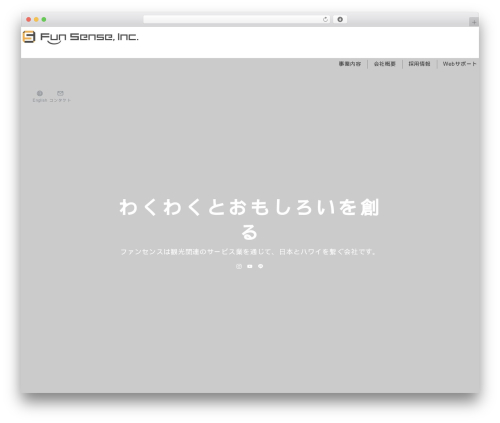Open the LINE chat social icon
Viewport: 500px width, 423px height.
pyautogui.click(x=261, y=266)
